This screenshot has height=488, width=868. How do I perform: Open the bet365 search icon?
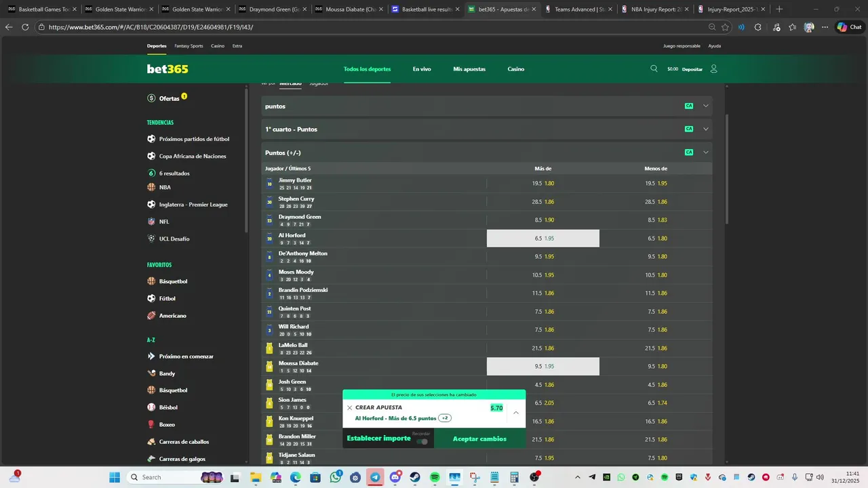click(654, 68)
